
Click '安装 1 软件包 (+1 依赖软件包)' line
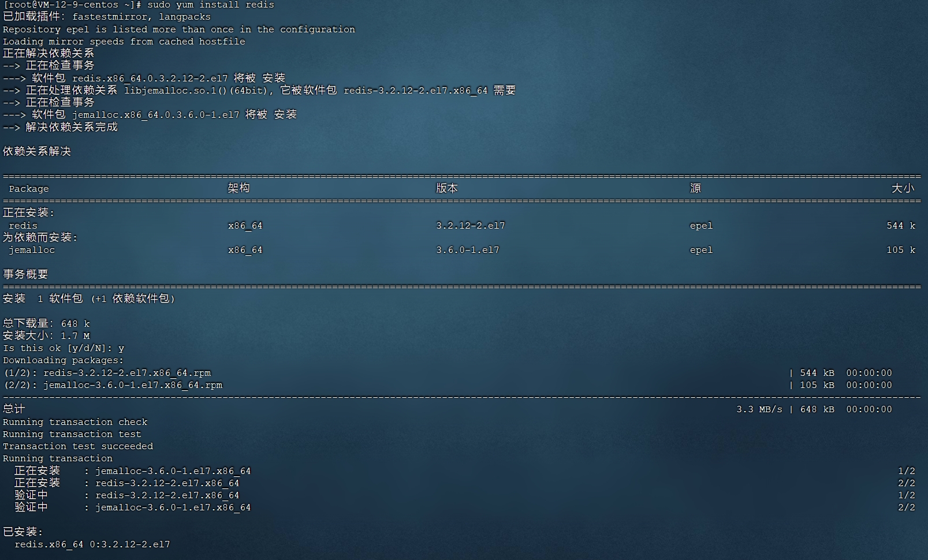tap(90, 298)
